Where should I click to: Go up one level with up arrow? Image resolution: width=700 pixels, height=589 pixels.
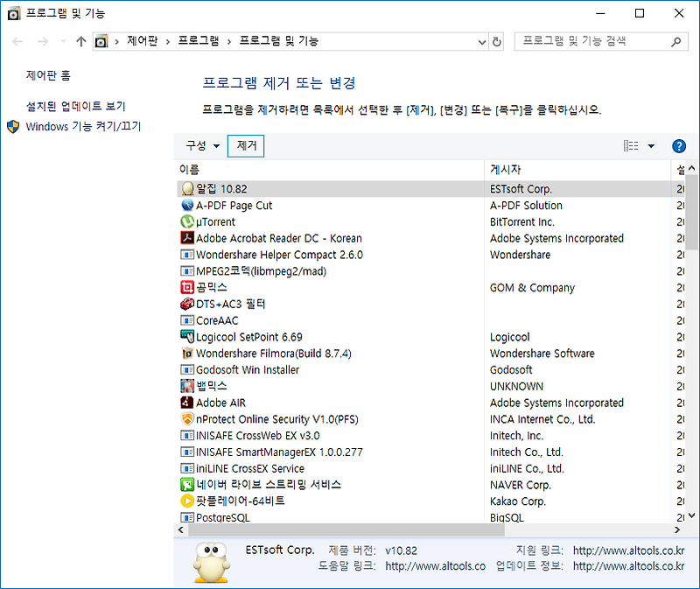pos(80,41)
